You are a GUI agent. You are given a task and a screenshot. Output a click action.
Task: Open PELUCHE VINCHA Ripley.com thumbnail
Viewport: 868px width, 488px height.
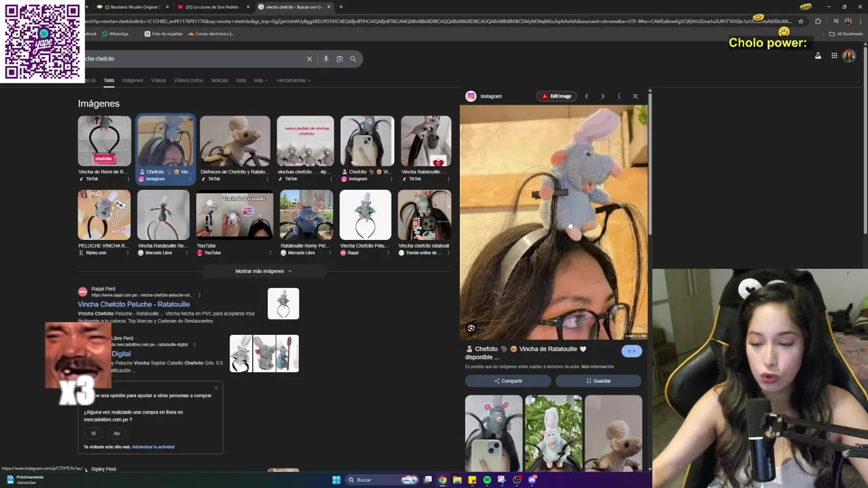(104, 215)
